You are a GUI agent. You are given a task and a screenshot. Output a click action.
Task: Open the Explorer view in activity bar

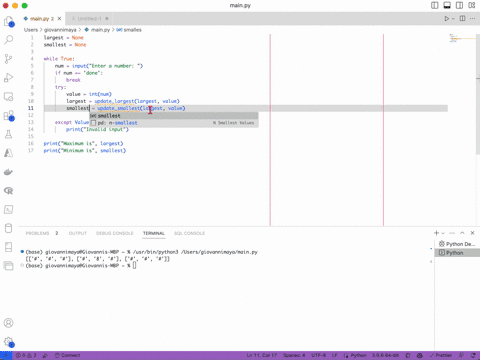pos(9,22)
